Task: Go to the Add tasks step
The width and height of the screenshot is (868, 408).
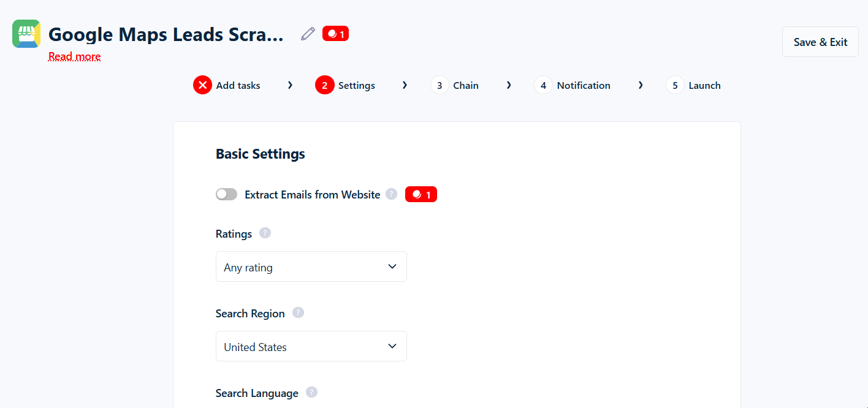Action: pyautogui.click(x=238, y=85)
